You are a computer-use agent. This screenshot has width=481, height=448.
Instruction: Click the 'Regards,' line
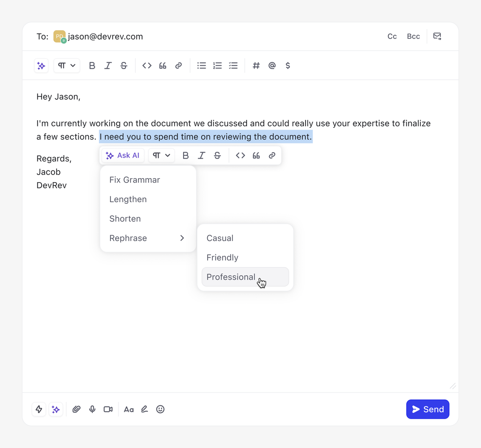pyautogui.click(x=54, y=159)
